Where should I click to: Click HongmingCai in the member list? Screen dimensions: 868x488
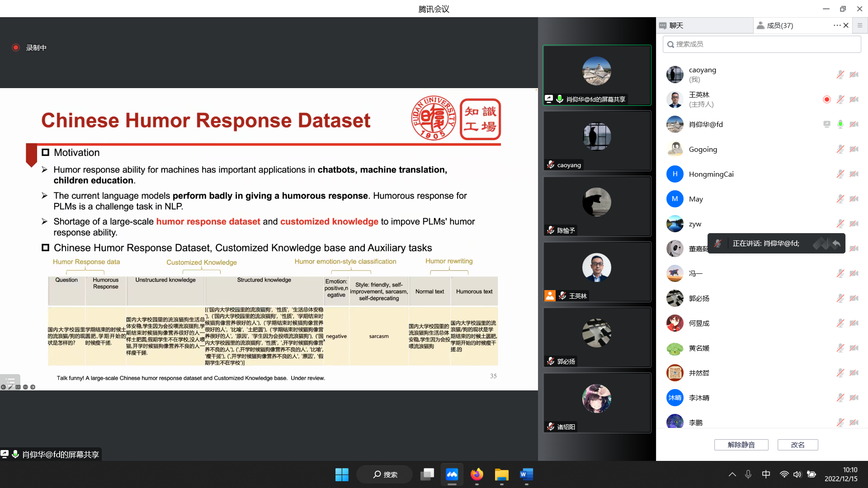point(762,174)
